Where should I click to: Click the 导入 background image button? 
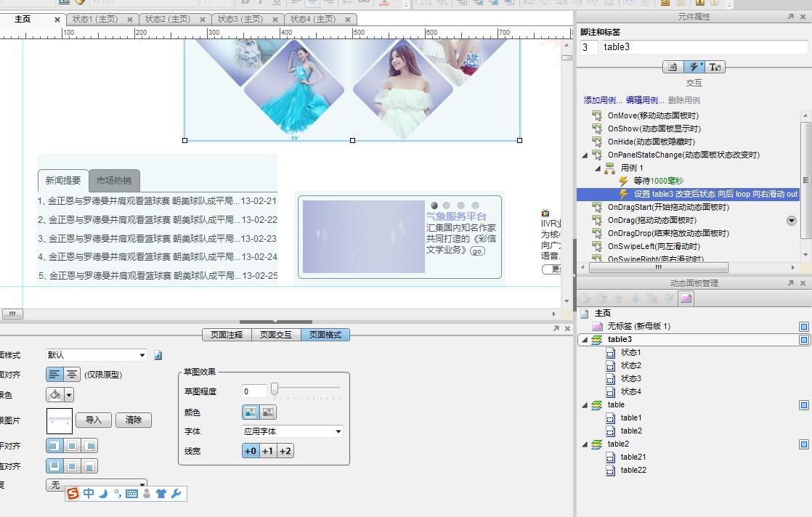pos(94,420)
